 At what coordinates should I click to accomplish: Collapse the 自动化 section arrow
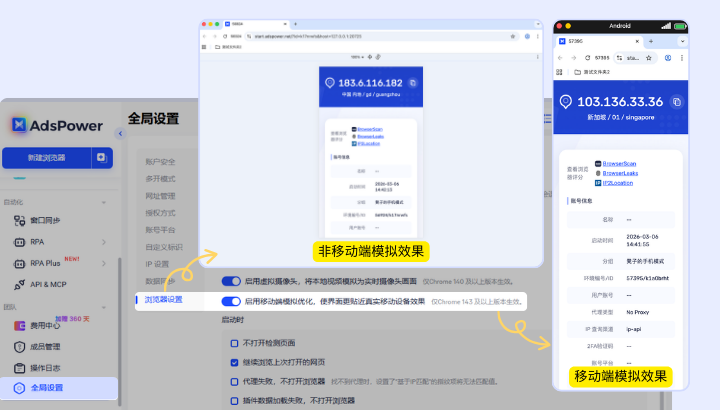click(x=104, y=202)
